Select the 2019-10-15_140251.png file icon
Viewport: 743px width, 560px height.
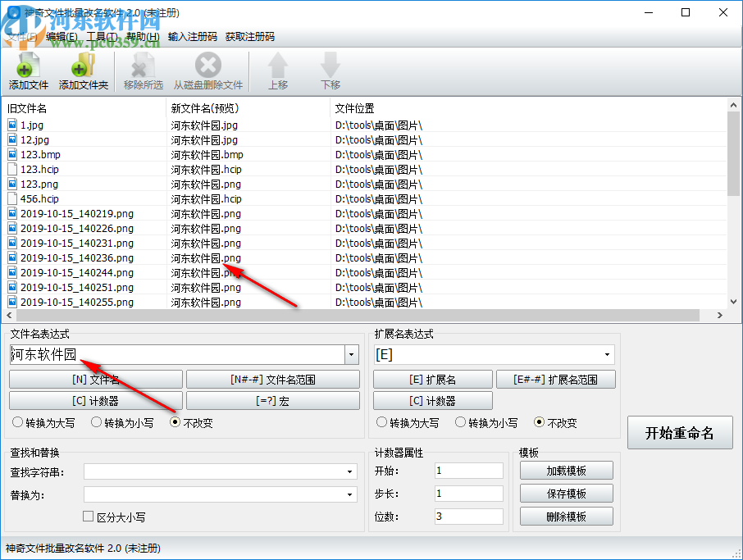(x=13, y=287)
